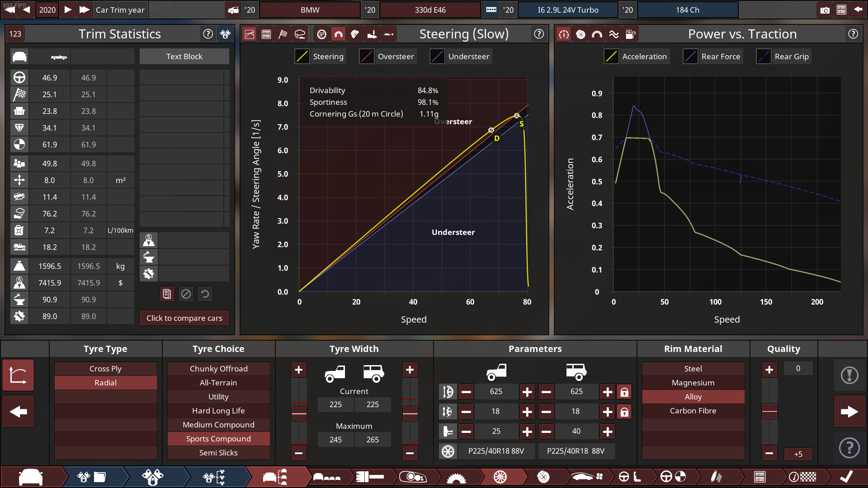868x488 pixels.
Task: Step trim year back one year
Action: (27, 9)
